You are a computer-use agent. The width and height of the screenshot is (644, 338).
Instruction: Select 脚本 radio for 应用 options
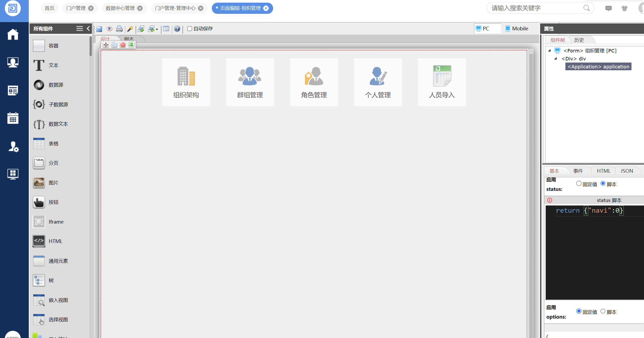coord(603,311)
